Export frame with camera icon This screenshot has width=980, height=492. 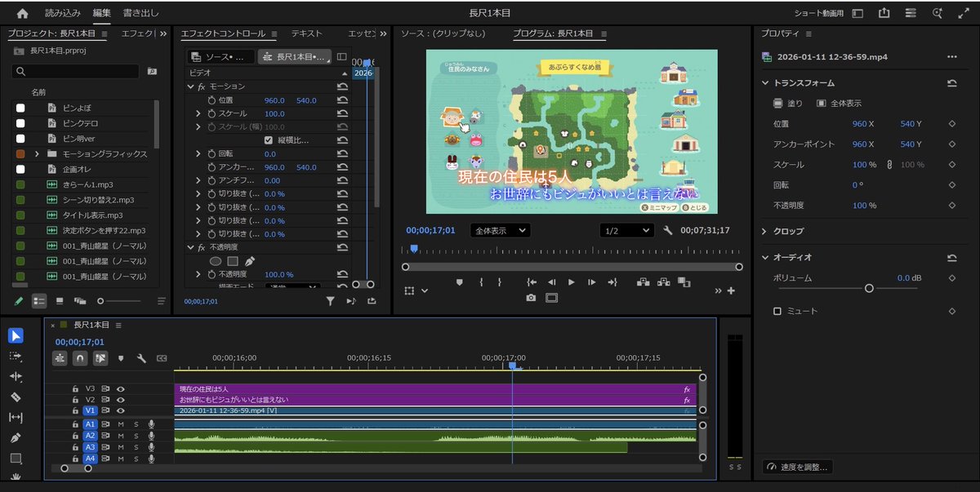[x=531, y=298]
